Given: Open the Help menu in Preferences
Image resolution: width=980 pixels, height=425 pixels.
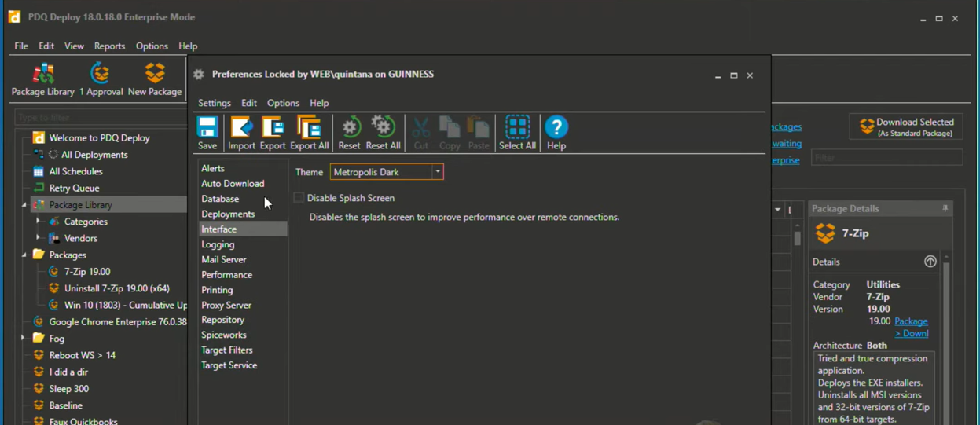Looking at the screenshot, I should click(319, 103).
